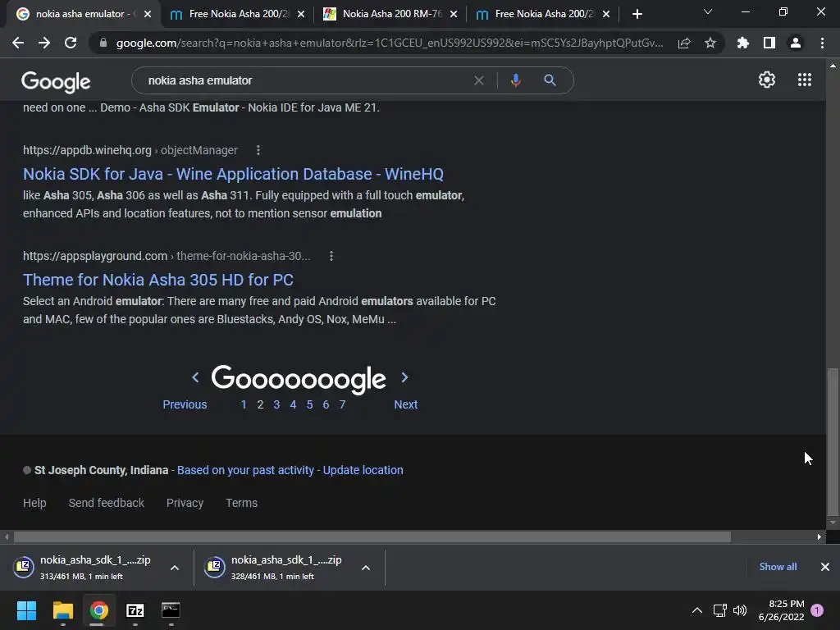The image size is (840, 630).
Task: Open the volume control in tray
Action: pyautogui.click(x=740, y=610)
